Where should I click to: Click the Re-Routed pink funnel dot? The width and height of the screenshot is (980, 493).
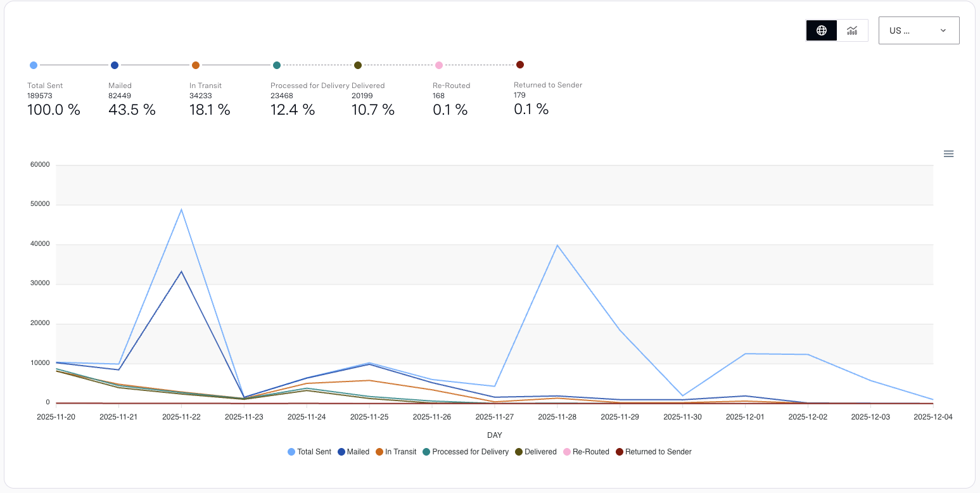[439, 65]
